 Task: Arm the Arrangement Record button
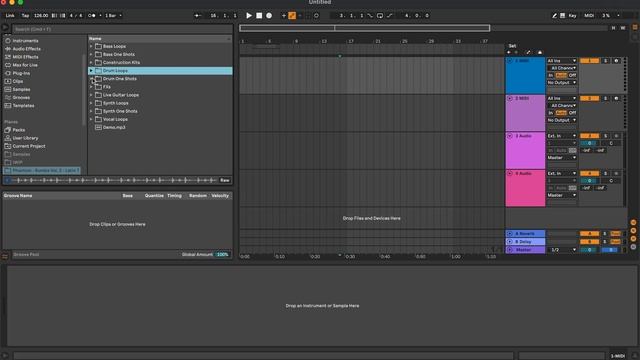click(269, 16)
